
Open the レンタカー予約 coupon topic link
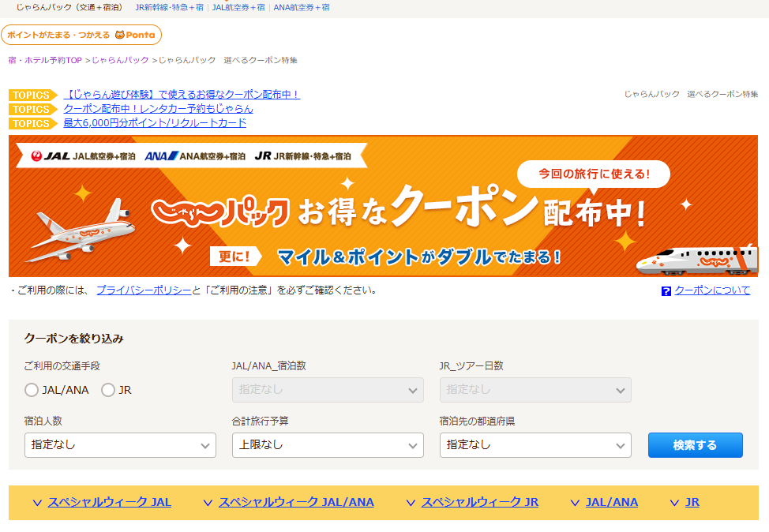tap(159, 109)
